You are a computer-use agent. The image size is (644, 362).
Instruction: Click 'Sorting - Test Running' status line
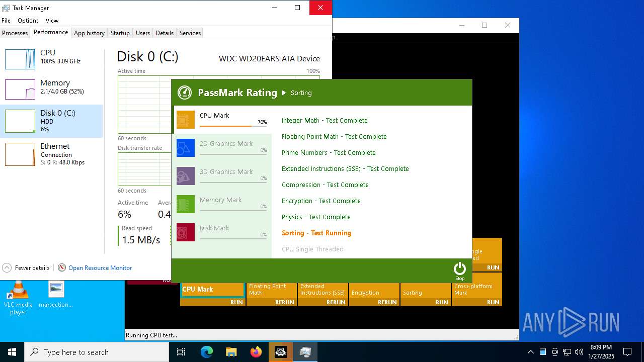316,233
